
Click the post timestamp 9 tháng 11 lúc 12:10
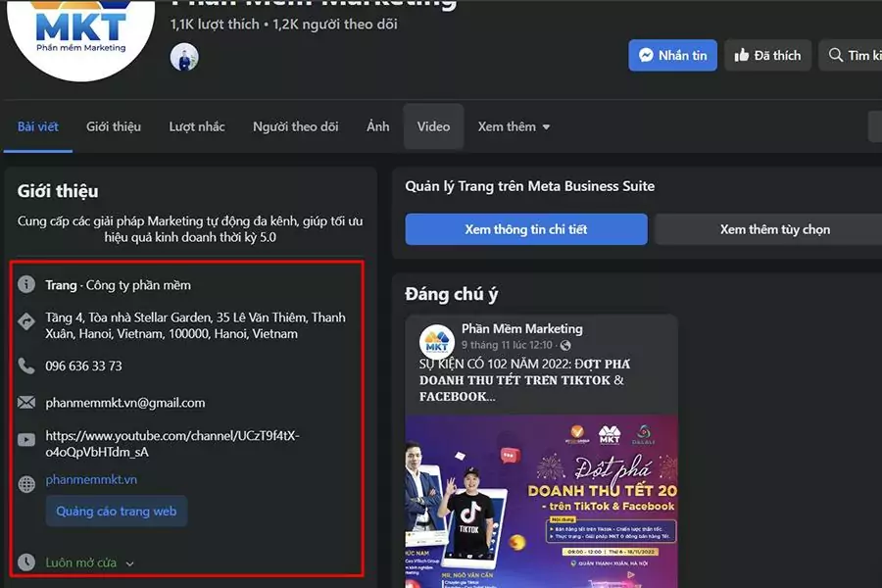[507, 345]
